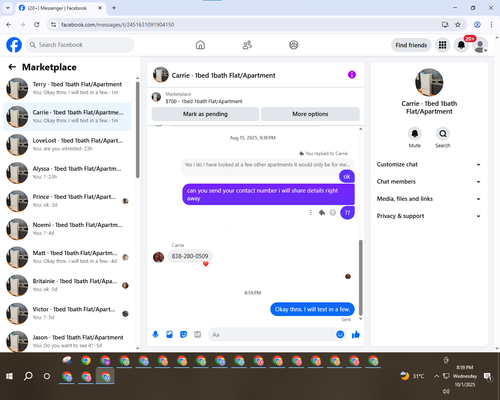Expand Chat members section
The width and height of the screenshot is (500, 400).
[x=429, y=182]
